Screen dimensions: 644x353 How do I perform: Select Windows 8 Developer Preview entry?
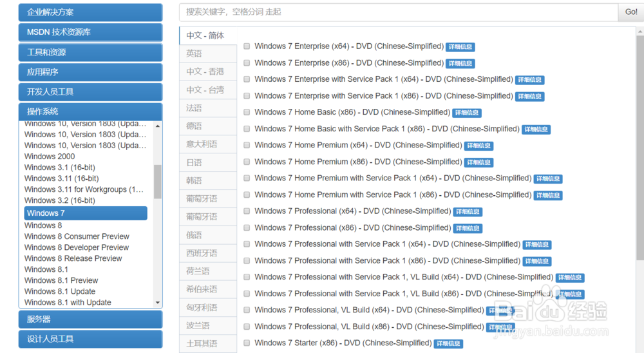[77, 247]
